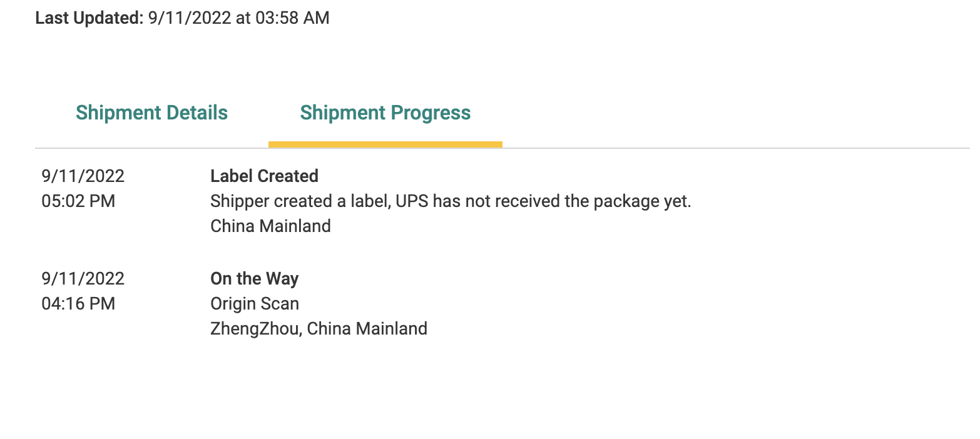The image size is (980, 439).
Task: Click the On the Way status heading
Action: (254, 279)
